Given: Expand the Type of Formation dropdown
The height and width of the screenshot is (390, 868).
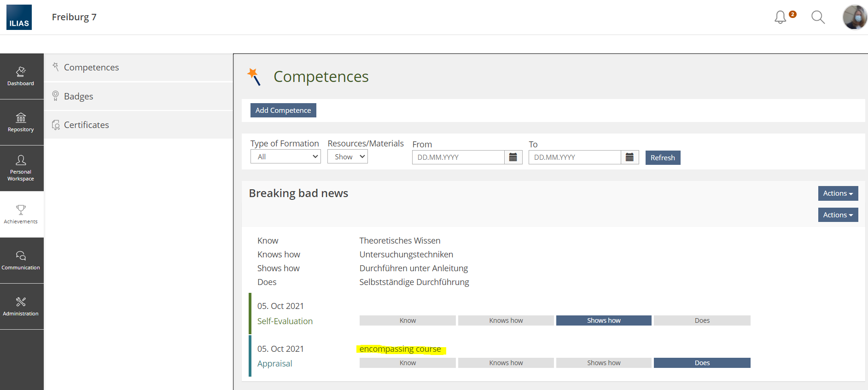Looking at the screenshot, I should (285, 157).
